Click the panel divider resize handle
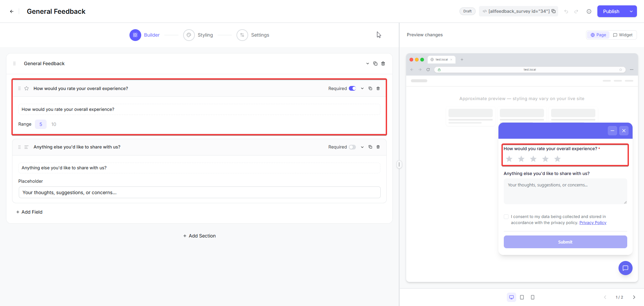This screenshot has height=306, width=644. (x=399, y=165)
